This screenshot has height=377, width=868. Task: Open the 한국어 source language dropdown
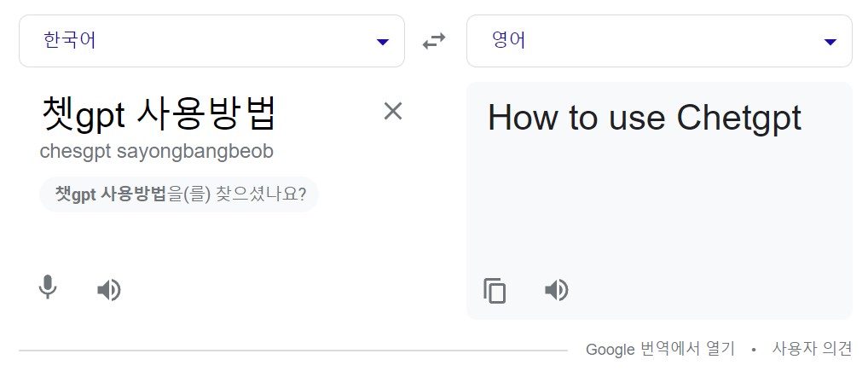tap(212, 41)
